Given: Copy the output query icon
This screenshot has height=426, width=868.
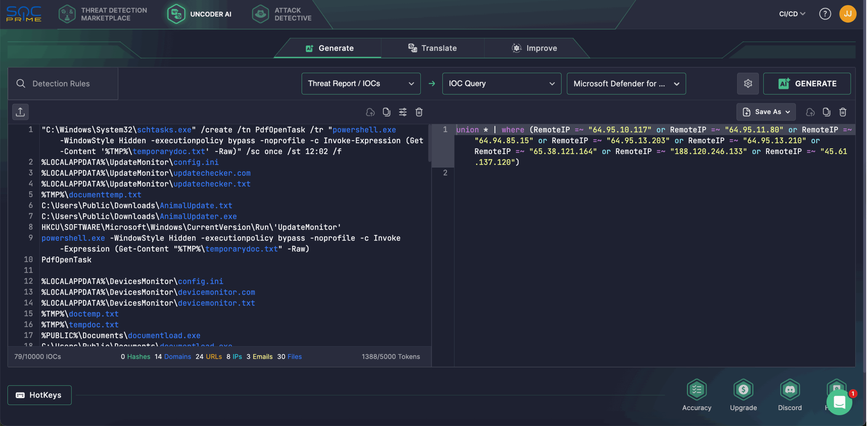Looking at the screenshot, I should coord(826,112).
